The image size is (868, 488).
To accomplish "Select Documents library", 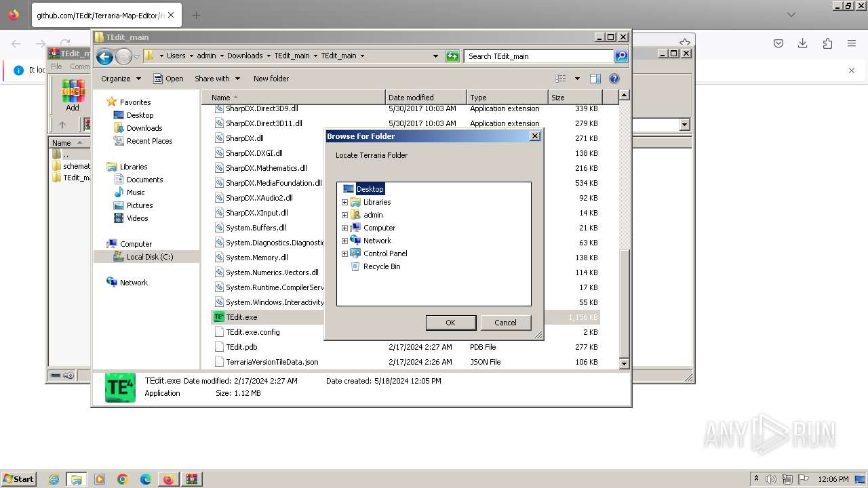I will click(144, 180).
